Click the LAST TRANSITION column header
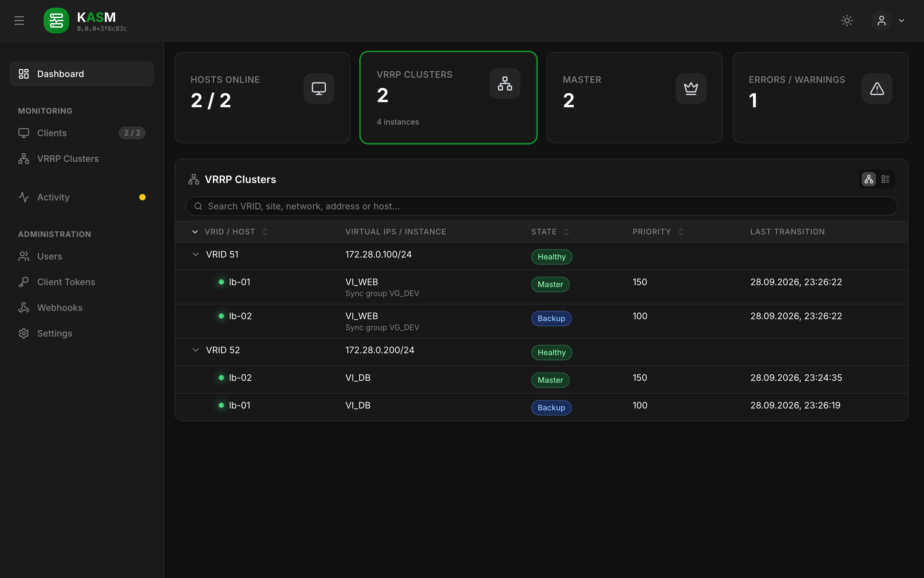 787,232
